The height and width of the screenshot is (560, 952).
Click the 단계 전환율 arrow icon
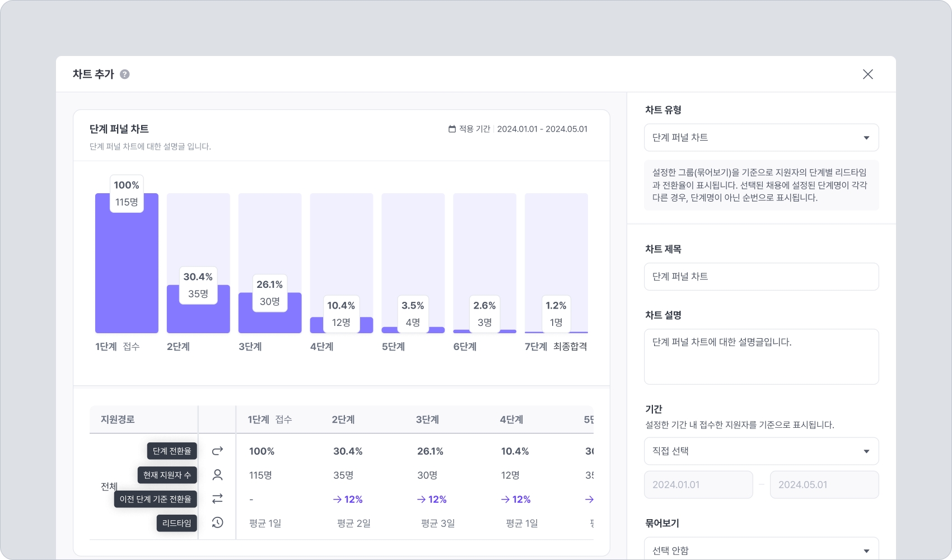click(x=217, y=451)
